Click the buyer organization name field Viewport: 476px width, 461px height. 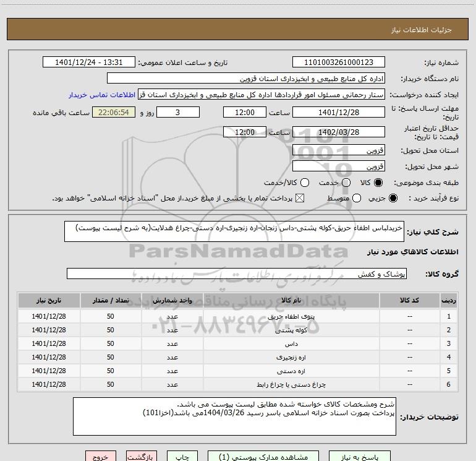click(x=246, y=79)
